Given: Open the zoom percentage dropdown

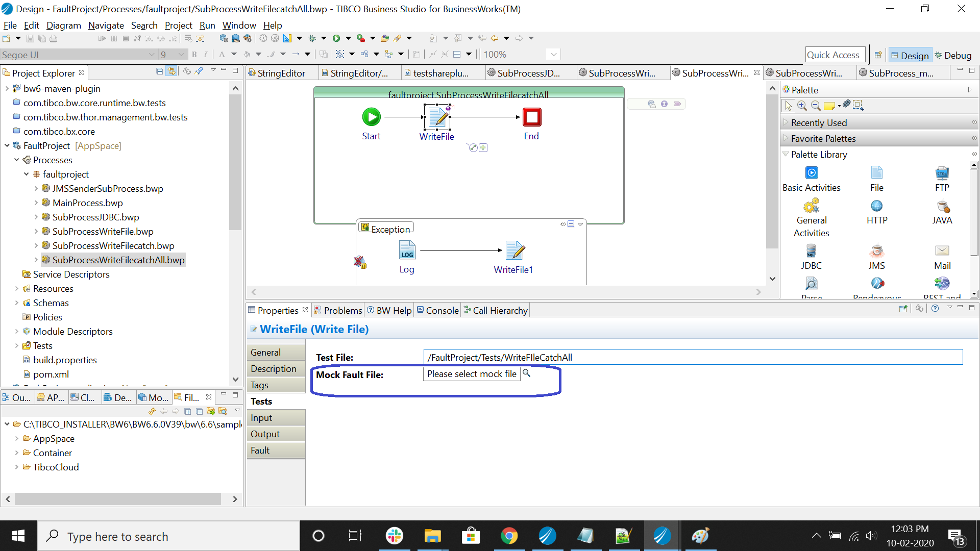Looking at the screenshot, I should (x=553, y=54).
